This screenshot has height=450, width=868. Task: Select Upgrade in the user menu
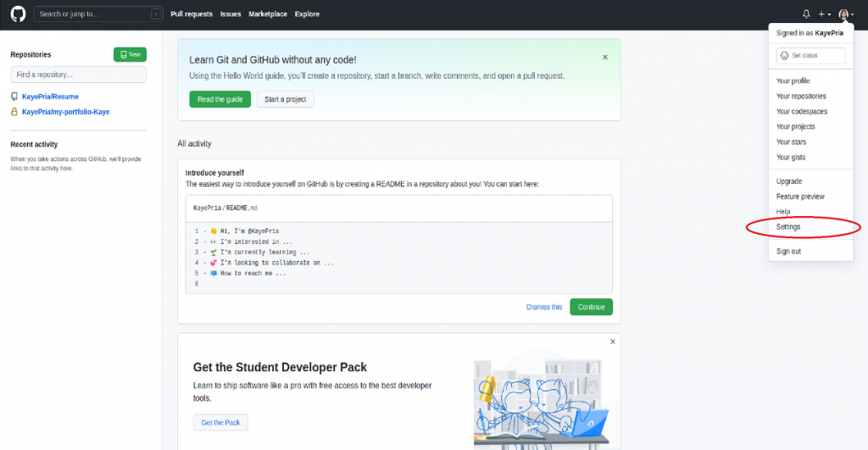coord(789,181)
